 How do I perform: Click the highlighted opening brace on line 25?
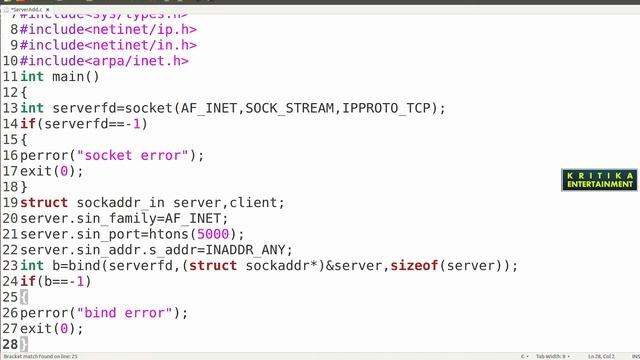coord(24,297)
